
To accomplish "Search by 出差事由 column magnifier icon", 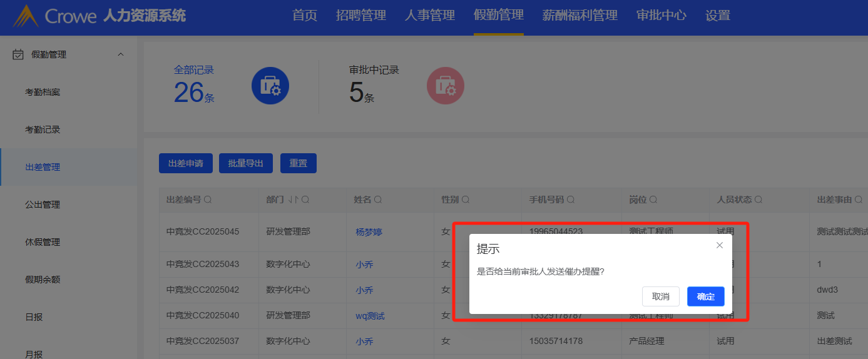I will point(859,200).
